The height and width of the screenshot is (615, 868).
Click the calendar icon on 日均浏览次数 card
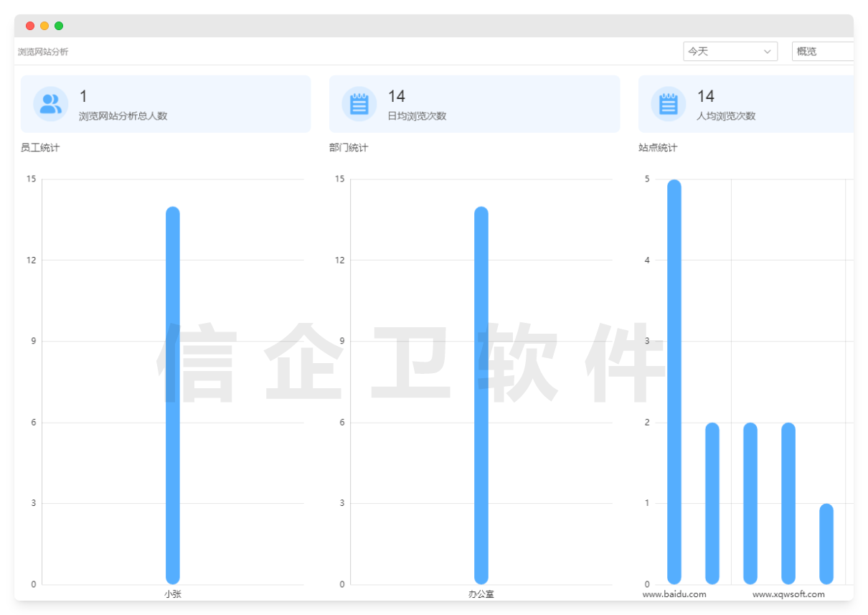359,103
